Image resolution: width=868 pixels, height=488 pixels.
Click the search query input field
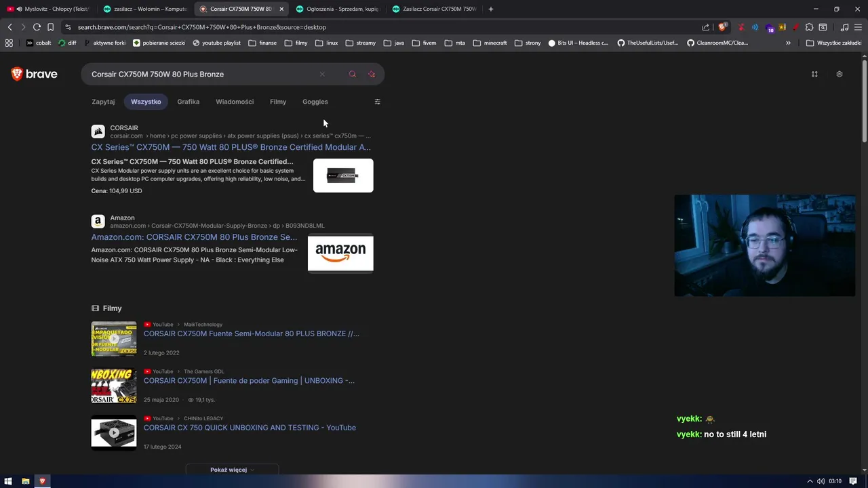tap(203, 74)
